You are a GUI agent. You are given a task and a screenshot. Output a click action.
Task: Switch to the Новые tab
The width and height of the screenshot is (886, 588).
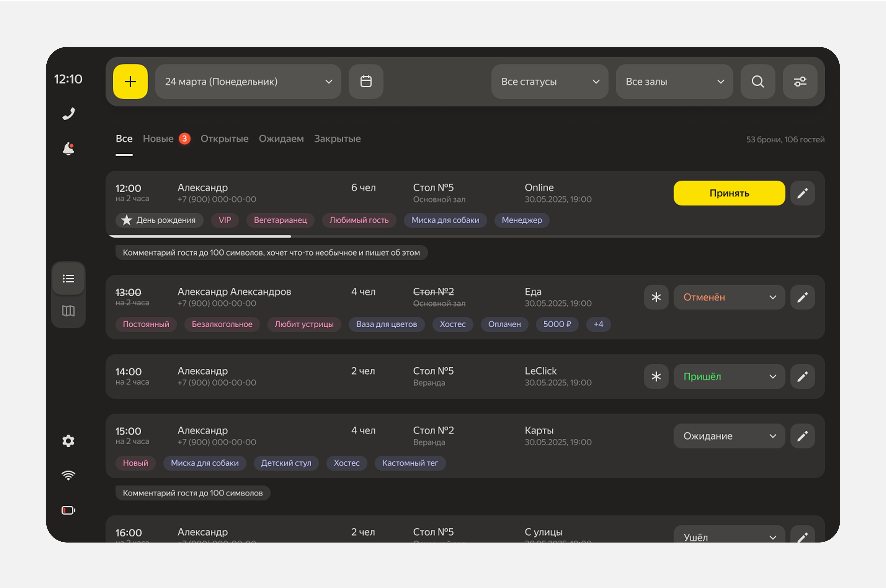point(158,139)
